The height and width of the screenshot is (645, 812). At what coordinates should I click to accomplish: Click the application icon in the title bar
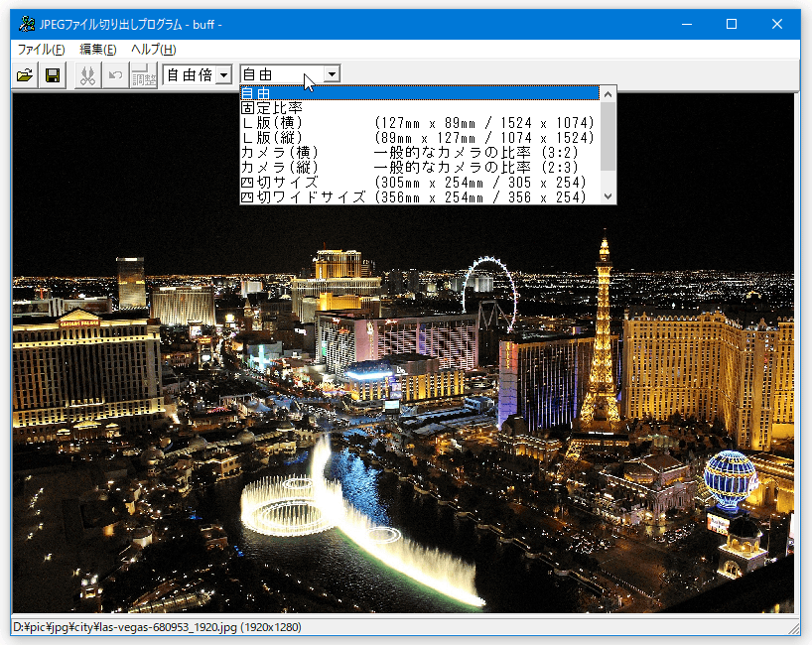click(x=27, y=24)
